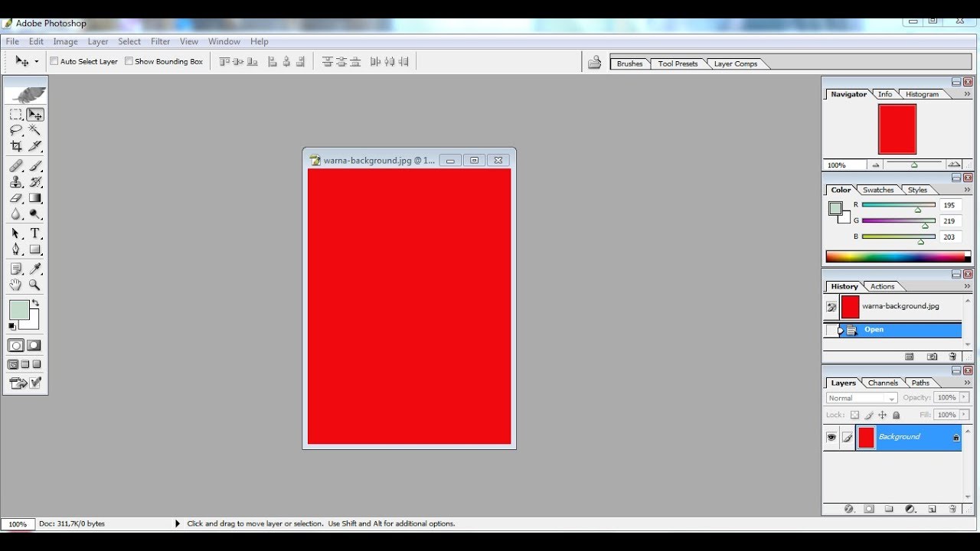Hide the Background layer visibility eye
Viewport: 980px width, 551px height.
point(831,437)
